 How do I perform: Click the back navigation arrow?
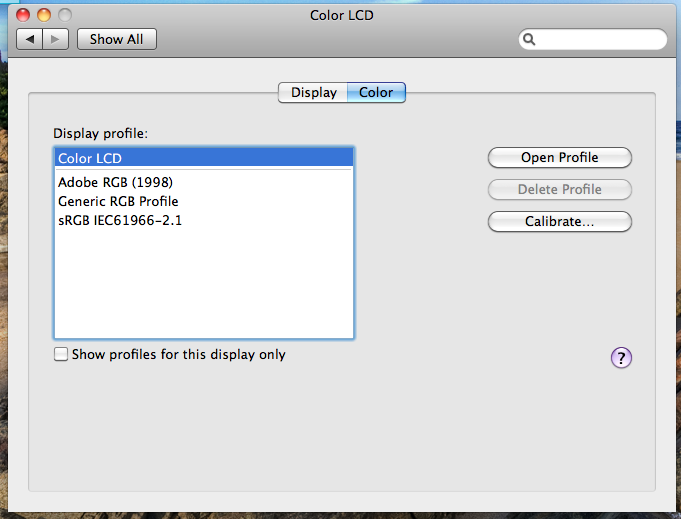point(31,39)
